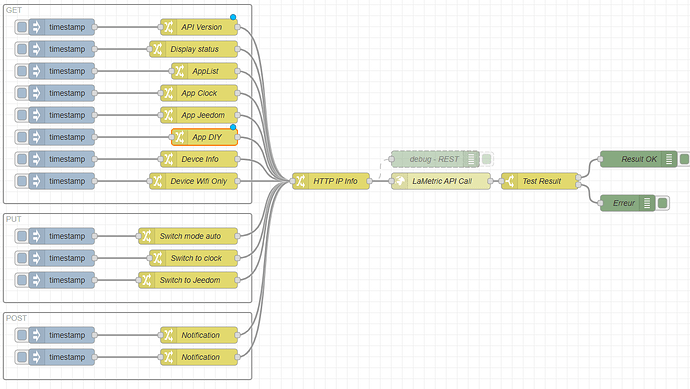Select the API Version change node icon
The width and height of the screenshot is (690, 389).
pyautogui.click(x=168, y=27)
